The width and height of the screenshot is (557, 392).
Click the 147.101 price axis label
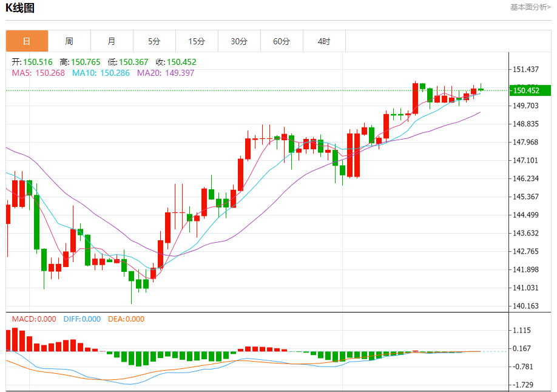point(525,160)
